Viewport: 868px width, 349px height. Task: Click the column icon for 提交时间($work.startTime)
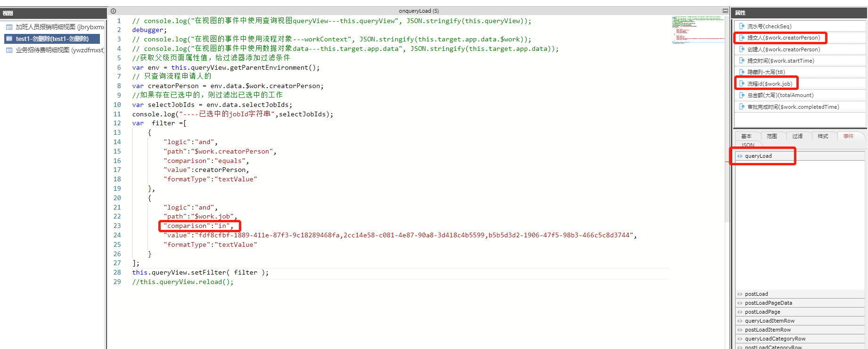point(742,61)
